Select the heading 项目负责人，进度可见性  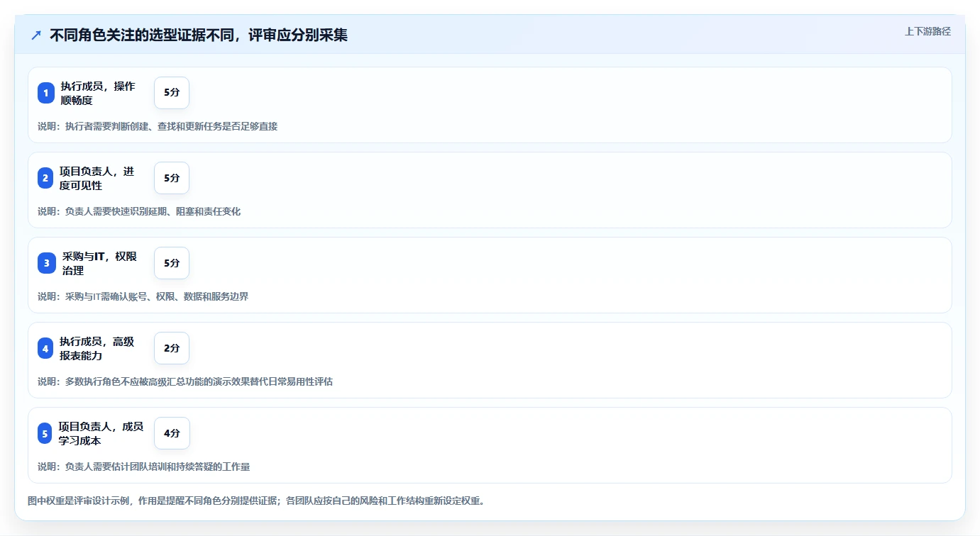(97, 178)
